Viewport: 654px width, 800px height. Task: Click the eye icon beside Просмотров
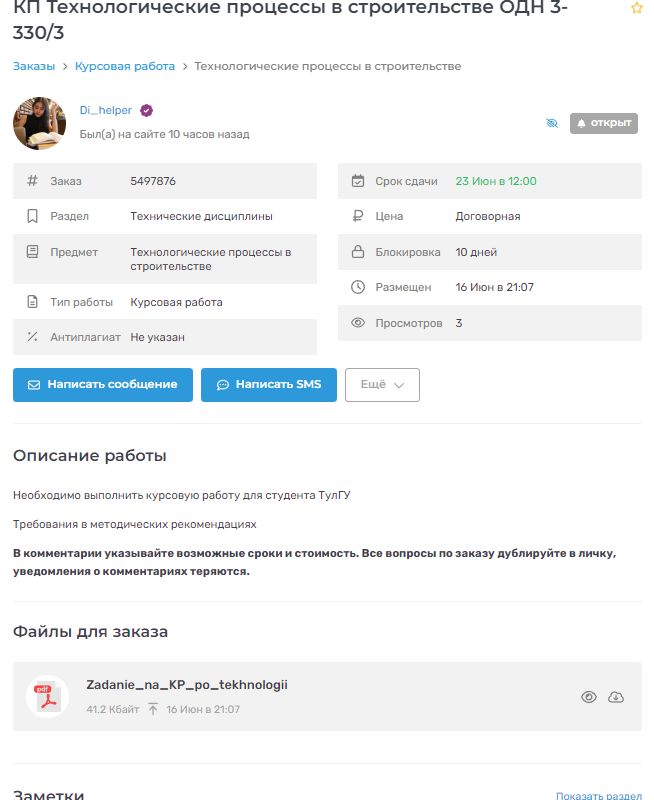pyautogui.click(x=358, y=323)
